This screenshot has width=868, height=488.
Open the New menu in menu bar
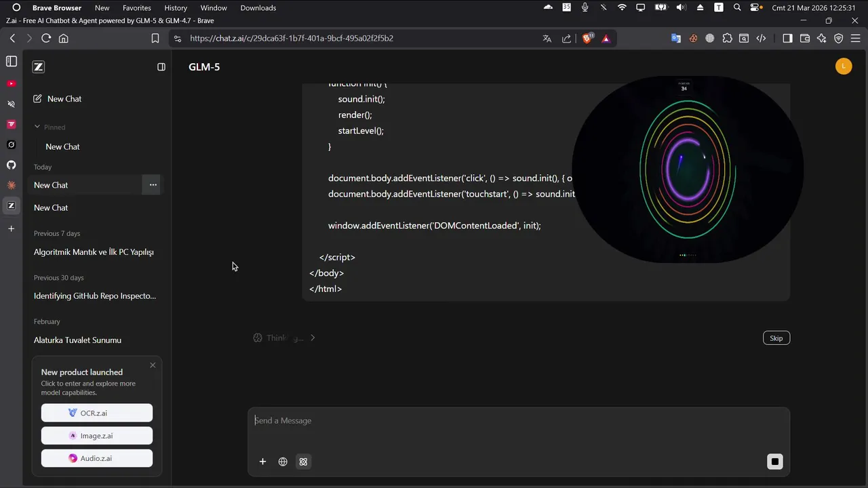tap(102, 8)
